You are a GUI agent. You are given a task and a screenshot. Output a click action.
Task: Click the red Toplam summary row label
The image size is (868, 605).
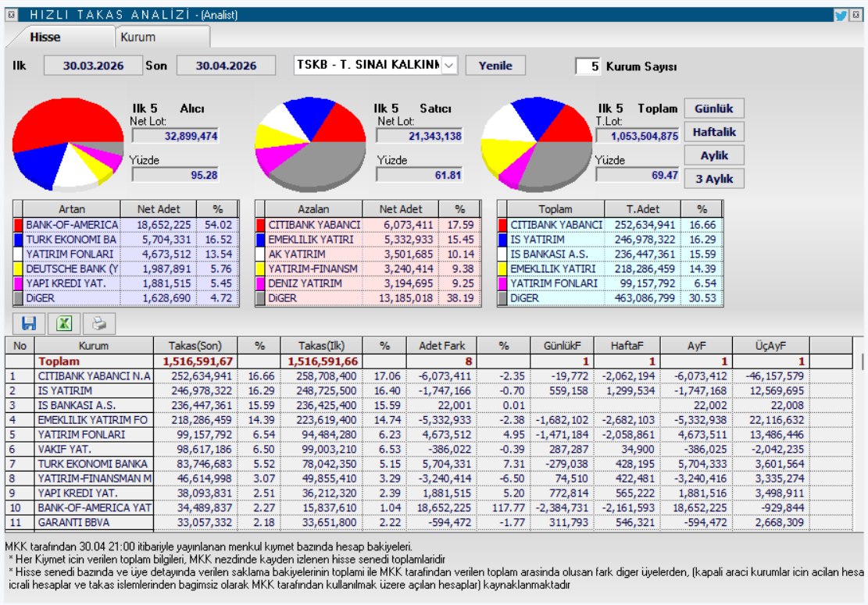click(59, 361)
